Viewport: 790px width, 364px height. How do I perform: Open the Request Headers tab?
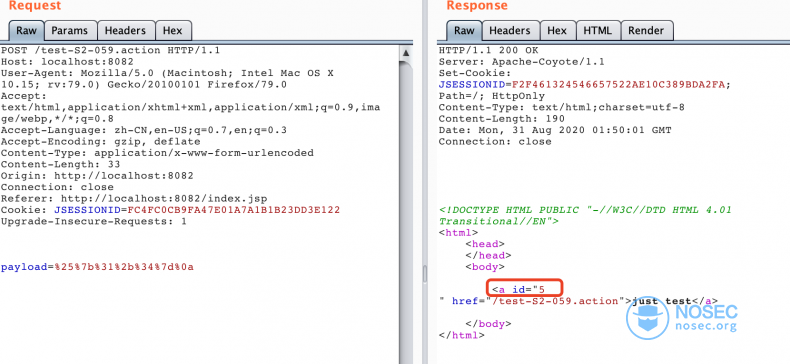tap(125, 31)
